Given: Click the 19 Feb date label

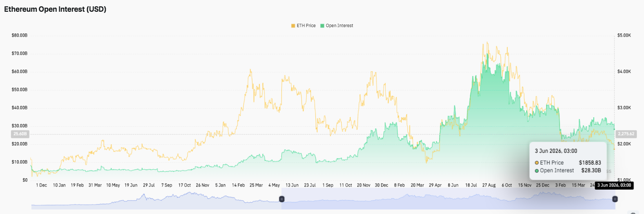Looking at the screenshot, I should pos(77,185).
